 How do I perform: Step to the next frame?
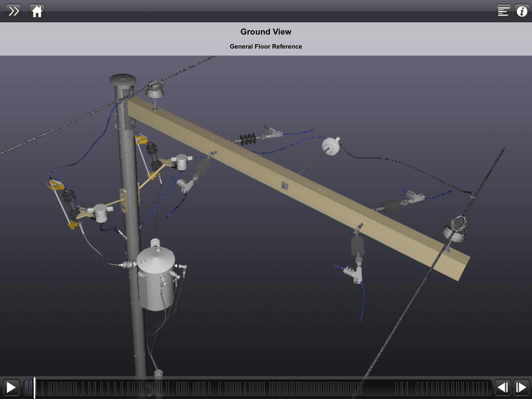pos(521,387)
